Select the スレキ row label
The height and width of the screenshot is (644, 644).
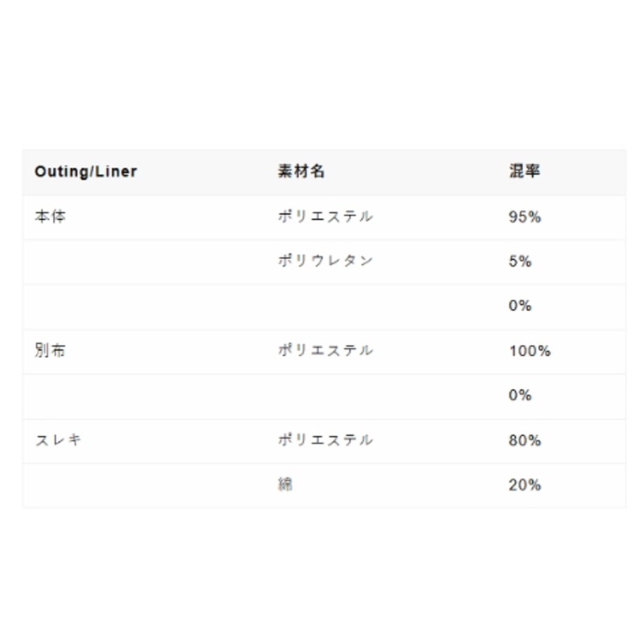(x=58, y=440)
